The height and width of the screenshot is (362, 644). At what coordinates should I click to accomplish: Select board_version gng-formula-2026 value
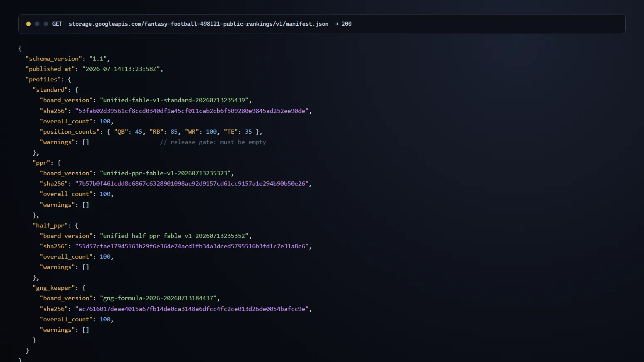(x=158, y=298)
